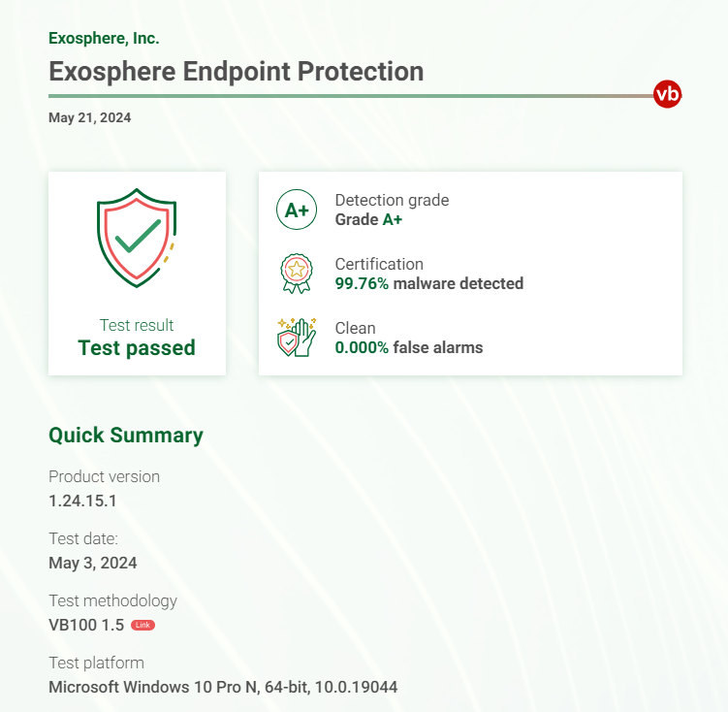The width and height of the screenshot is (728, 712).
Task: Click the Test passed result text
Action: point(137,348)
